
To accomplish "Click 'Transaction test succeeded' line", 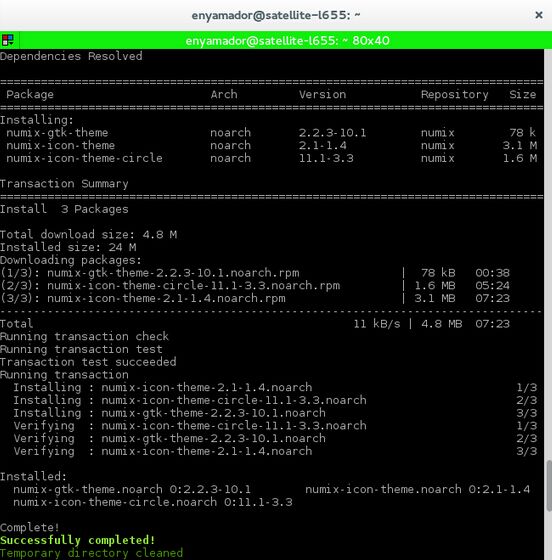I will click(x=88, y=362).
